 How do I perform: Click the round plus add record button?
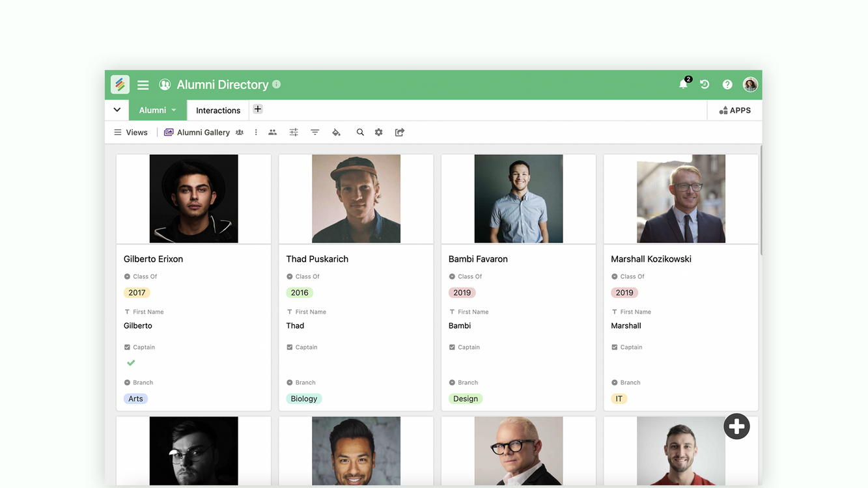click(x=736, y=427)
